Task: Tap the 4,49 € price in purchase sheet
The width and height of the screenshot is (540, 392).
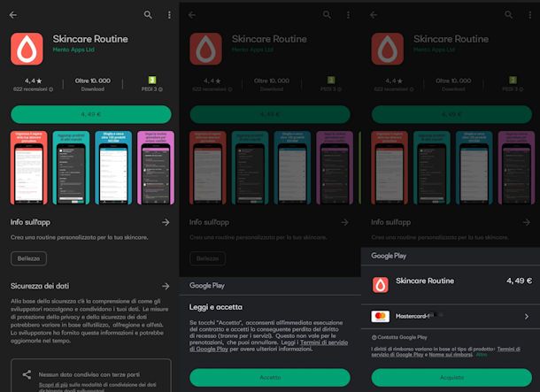Action: [x=519, y=281]
